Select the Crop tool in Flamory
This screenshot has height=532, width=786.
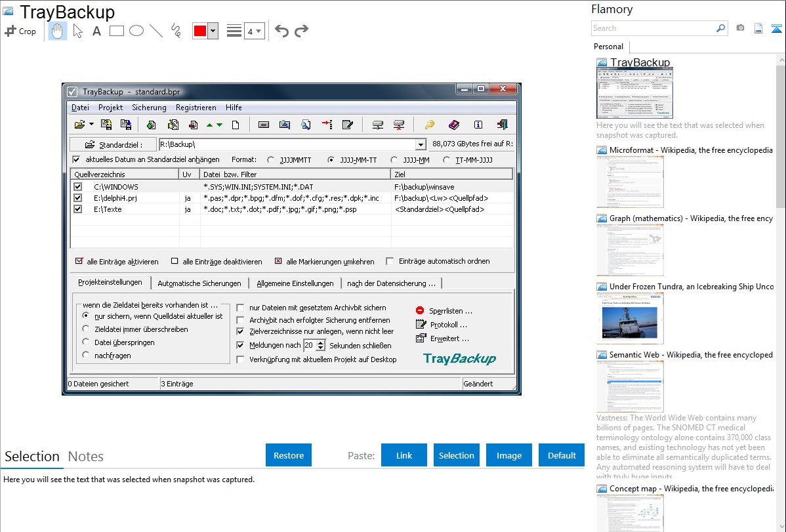point(20,31)
